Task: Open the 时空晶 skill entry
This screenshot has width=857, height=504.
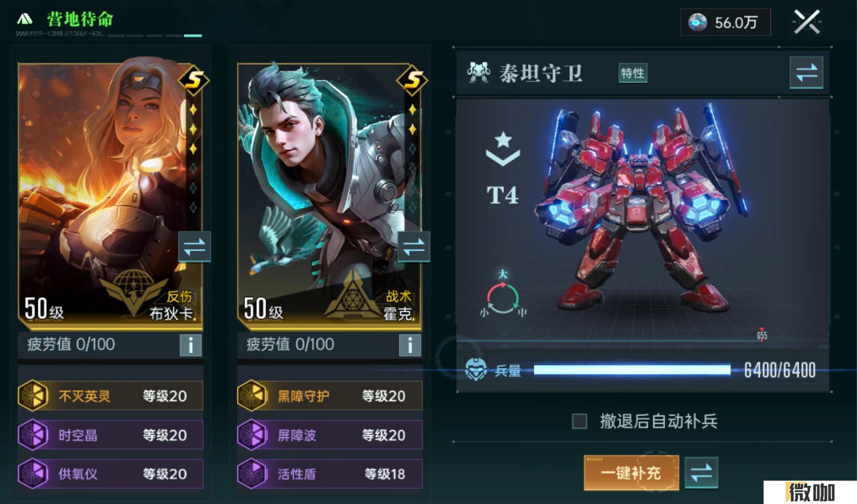Action: [110, 435]
